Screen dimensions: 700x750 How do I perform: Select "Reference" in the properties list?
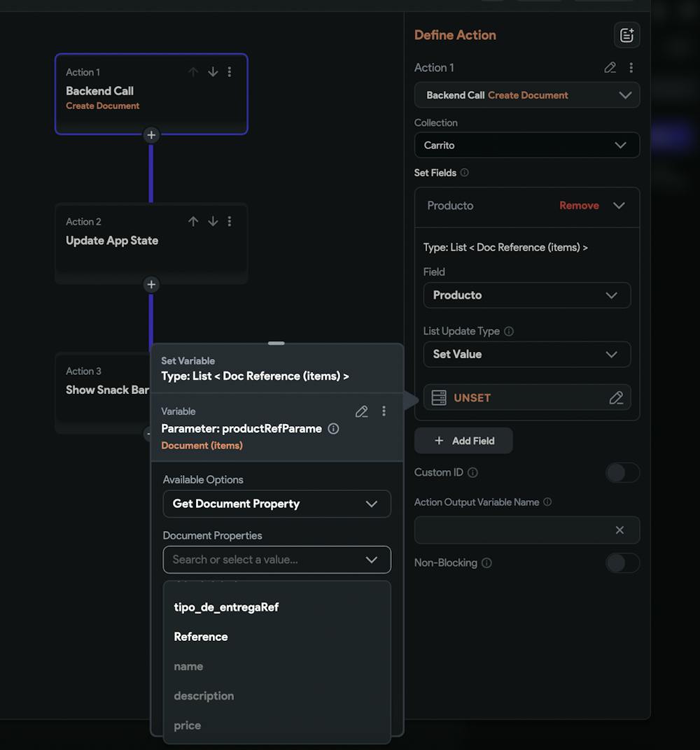click(x=200, y=637)
